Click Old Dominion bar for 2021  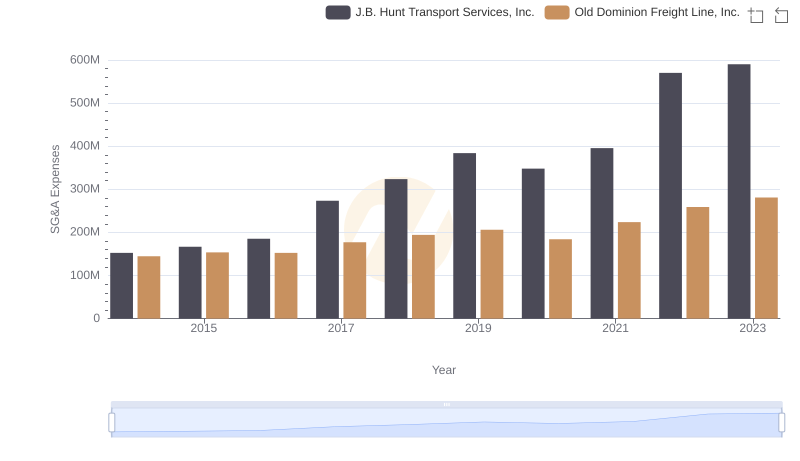[629, 270]
